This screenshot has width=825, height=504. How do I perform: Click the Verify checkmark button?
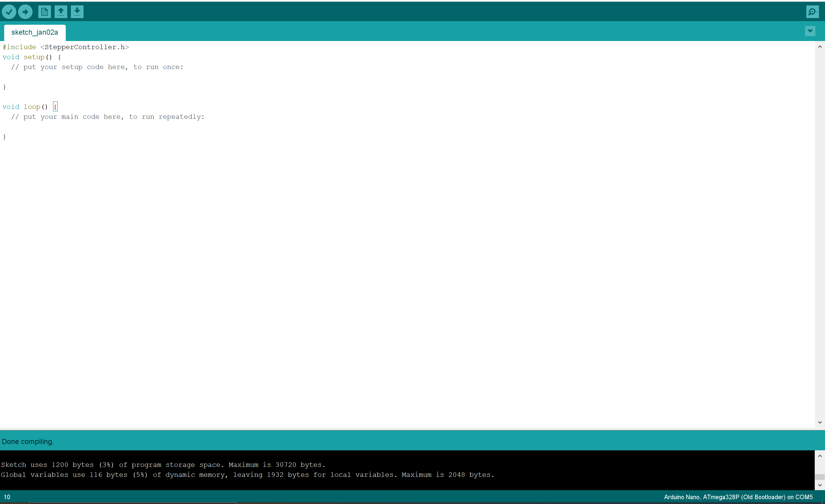point(9,12)
